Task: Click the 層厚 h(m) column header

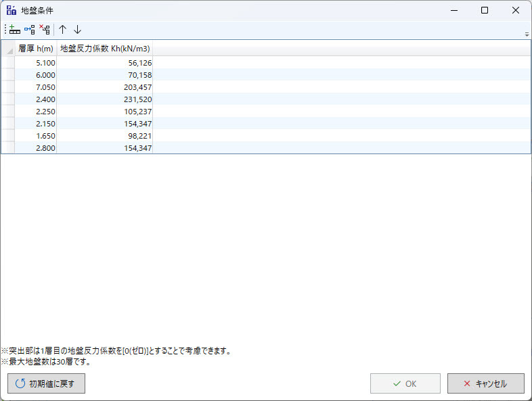Action: click(36, 49)
